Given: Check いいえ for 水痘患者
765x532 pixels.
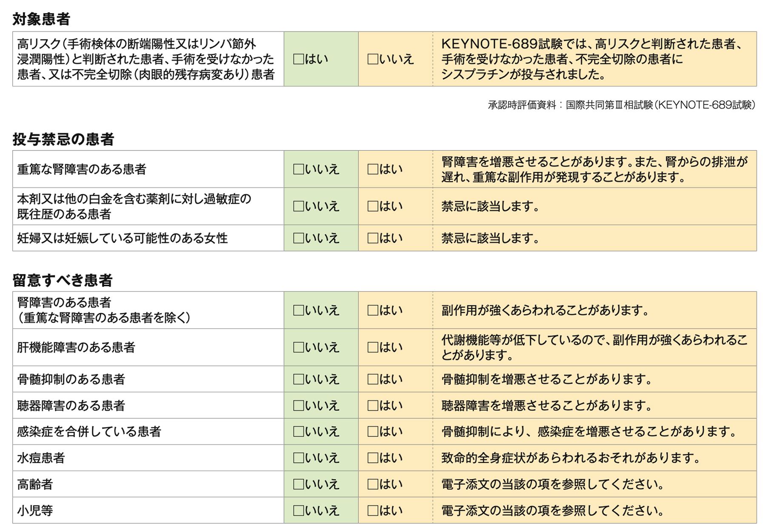Looking at the screenshot, I should (299, 458).
